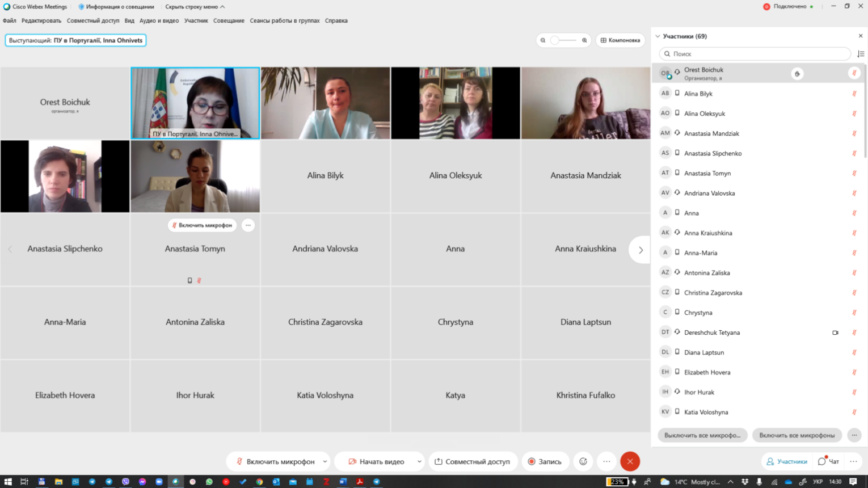Screen dimensions: 868x488
Task: Open the Совещание menu
Action: [229, 20]
